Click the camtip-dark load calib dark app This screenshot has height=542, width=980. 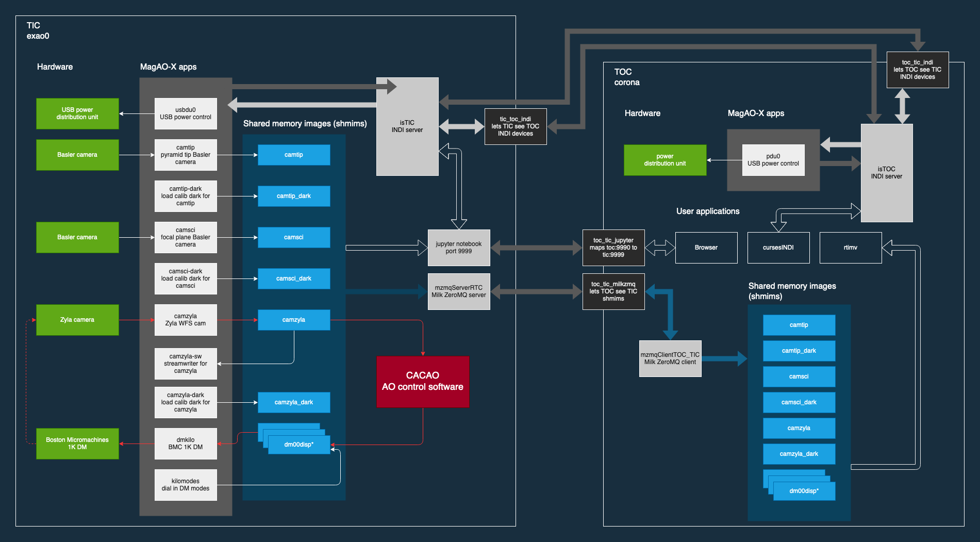point(186,196)
